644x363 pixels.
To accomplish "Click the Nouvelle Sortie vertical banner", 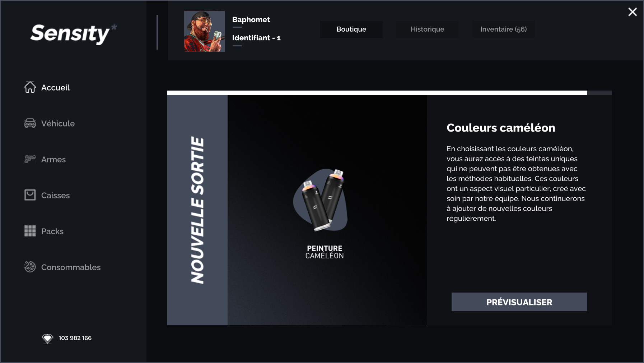I will tap(197, 210).
